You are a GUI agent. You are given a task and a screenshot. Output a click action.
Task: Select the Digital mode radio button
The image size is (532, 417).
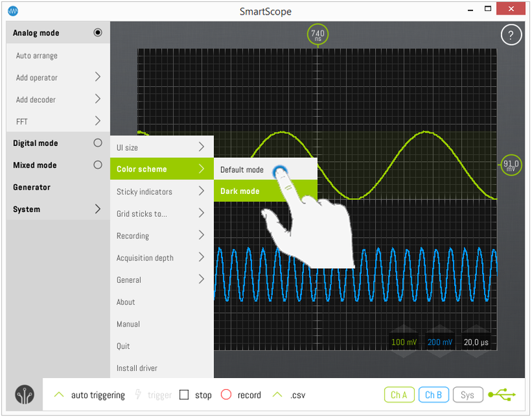pos(97,143)
